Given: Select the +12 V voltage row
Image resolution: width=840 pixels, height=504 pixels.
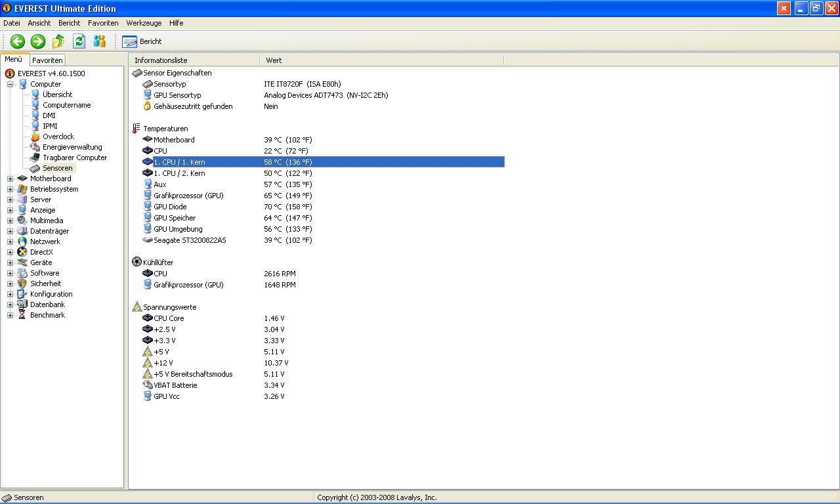Looking at the screenshot, I should [x=317, y=363].
